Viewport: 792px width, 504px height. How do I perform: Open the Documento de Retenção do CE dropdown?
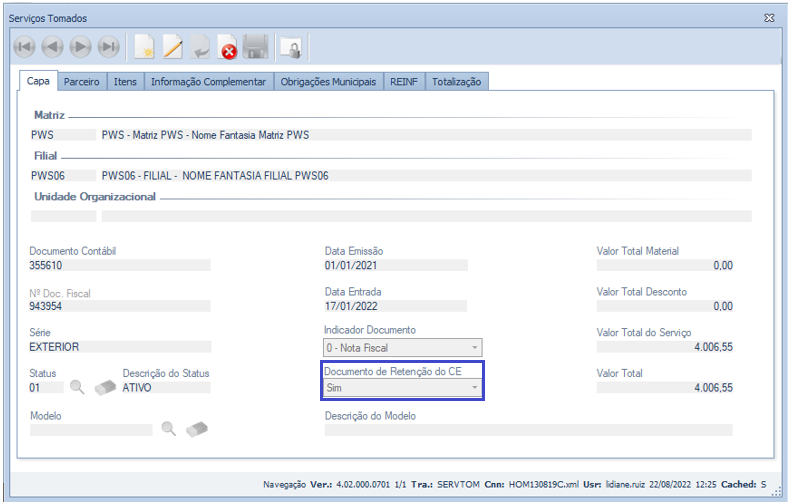click(x=475, y=388)
